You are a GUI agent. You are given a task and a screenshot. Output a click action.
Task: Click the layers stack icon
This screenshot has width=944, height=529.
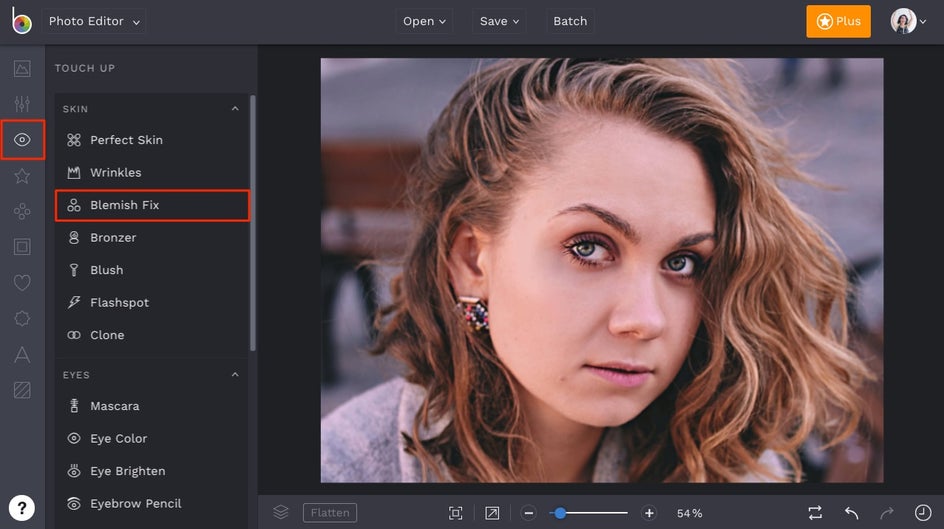click(281, 512)
